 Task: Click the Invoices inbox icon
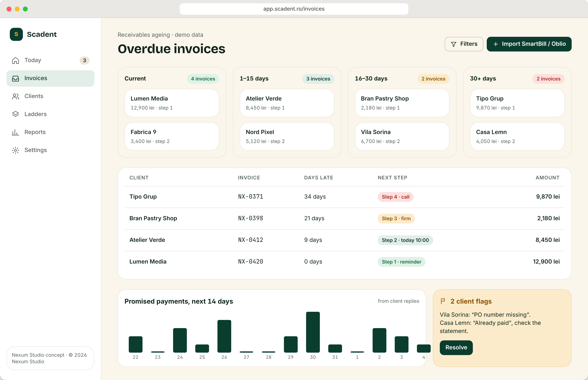(x=16, y=78)
